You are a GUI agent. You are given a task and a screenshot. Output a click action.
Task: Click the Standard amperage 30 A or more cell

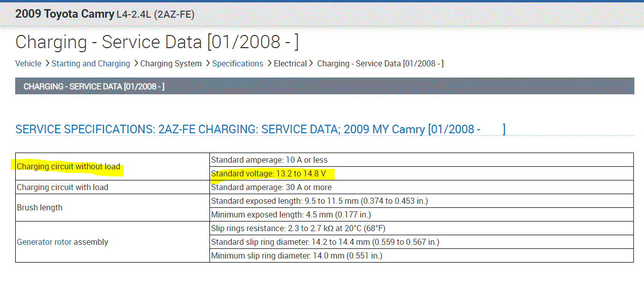click(x=271, y=188)
